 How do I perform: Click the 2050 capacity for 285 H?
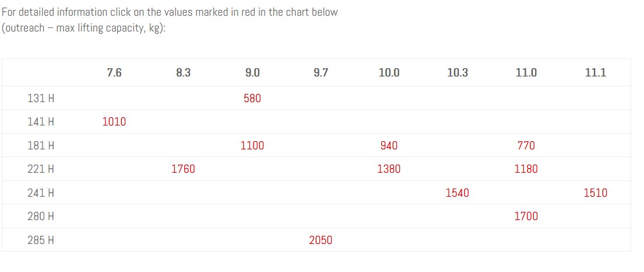pyautogui.click(x=321, y=240)
